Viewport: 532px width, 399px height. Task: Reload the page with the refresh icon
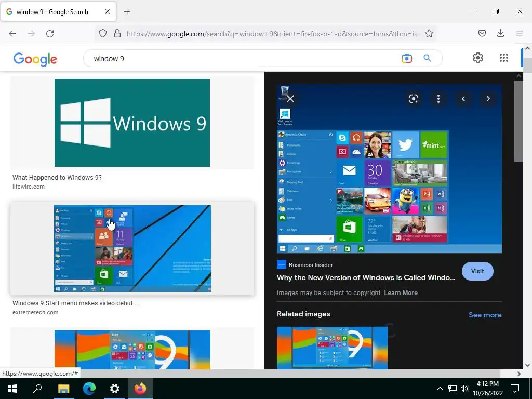(50, 34)
